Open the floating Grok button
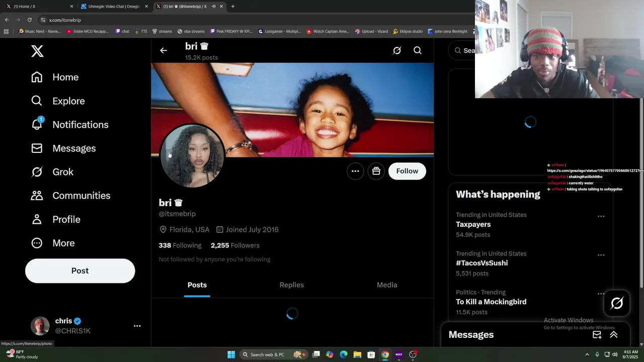Viewport: 644px width, 362px height. pos(617,303)
